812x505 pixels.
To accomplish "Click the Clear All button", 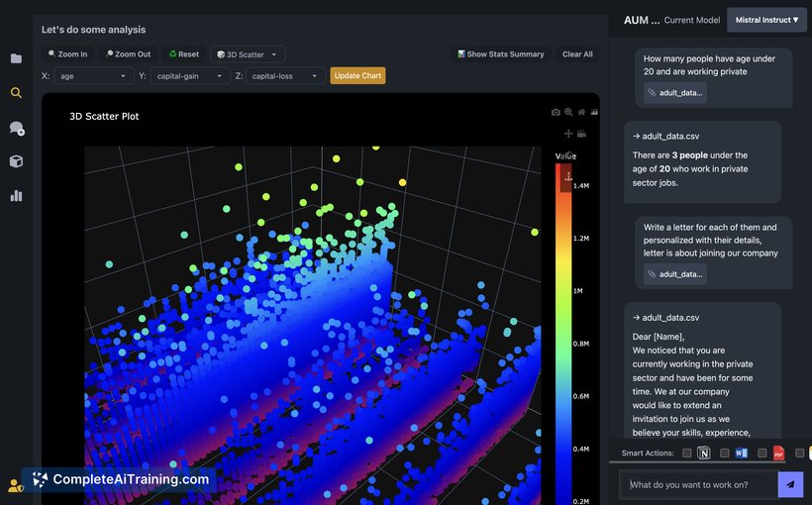I will (577, 53).
